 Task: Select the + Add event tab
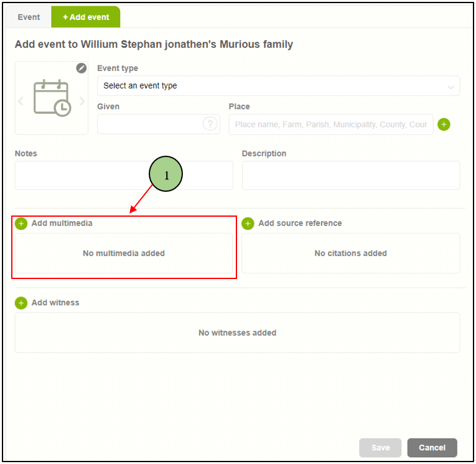(x=86, y=17)
